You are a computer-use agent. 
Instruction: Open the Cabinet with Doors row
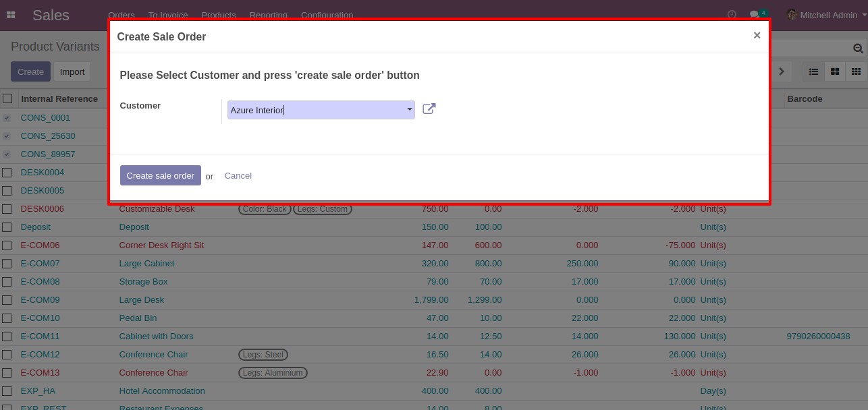click(x=434, y=336)
